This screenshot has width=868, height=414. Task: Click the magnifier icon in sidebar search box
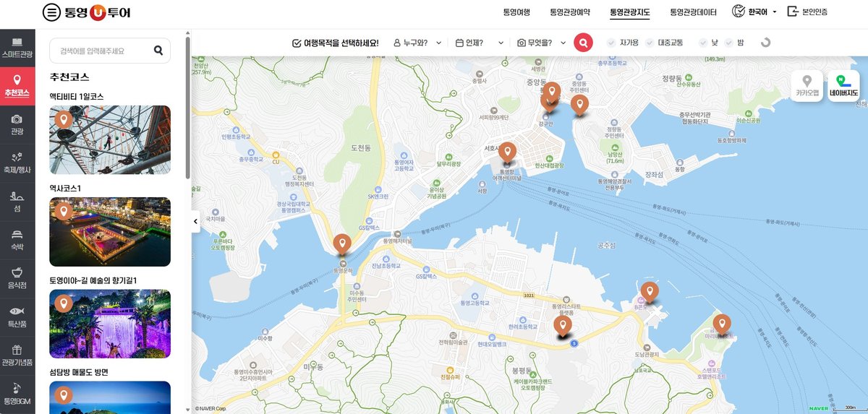point(158,51)
